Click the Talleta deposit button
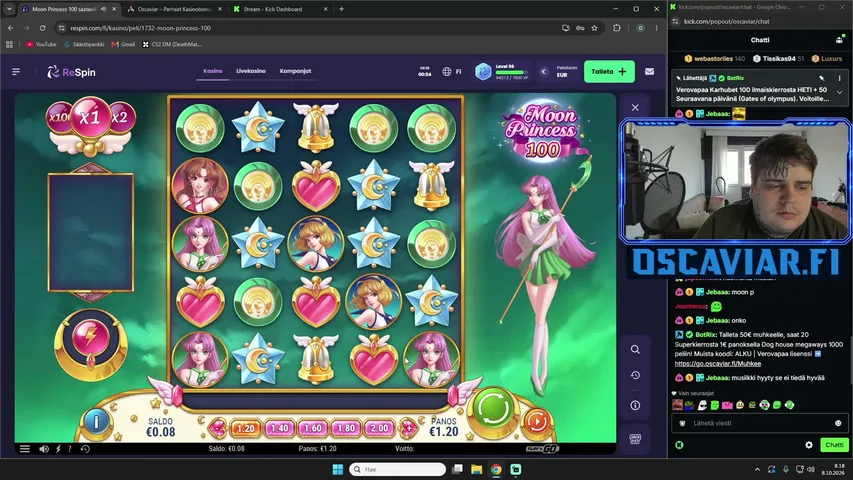The height and width of the screenshot is (480, 853). pyautogui.click(x=609, y=71)
